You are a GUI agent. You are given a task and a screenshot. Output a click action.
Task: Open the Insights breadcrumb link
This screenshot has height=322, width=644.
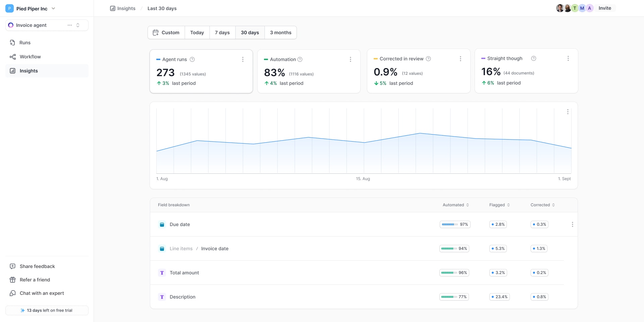point(123,8)
